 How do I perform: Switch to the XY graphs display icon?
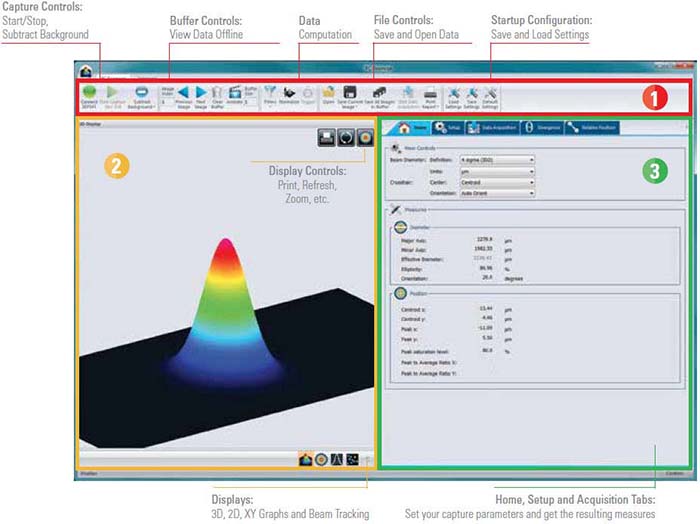pos(337,459)
